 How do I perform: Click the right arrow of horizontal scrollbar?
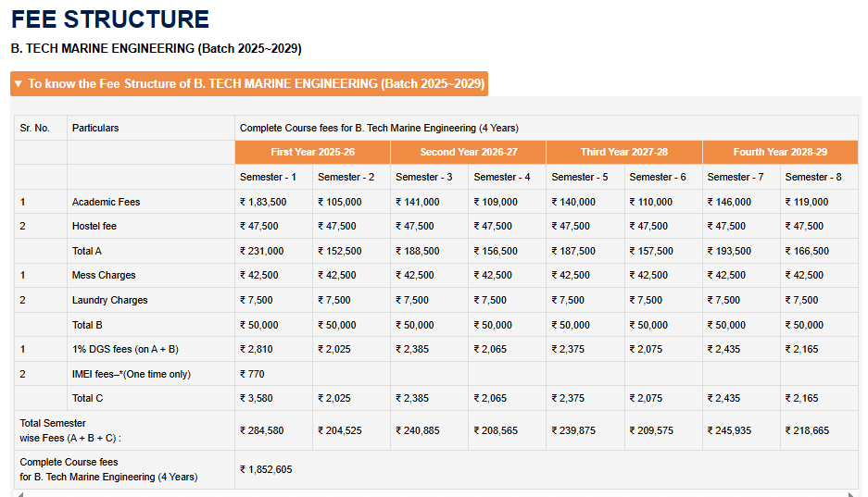pos(849,493)
